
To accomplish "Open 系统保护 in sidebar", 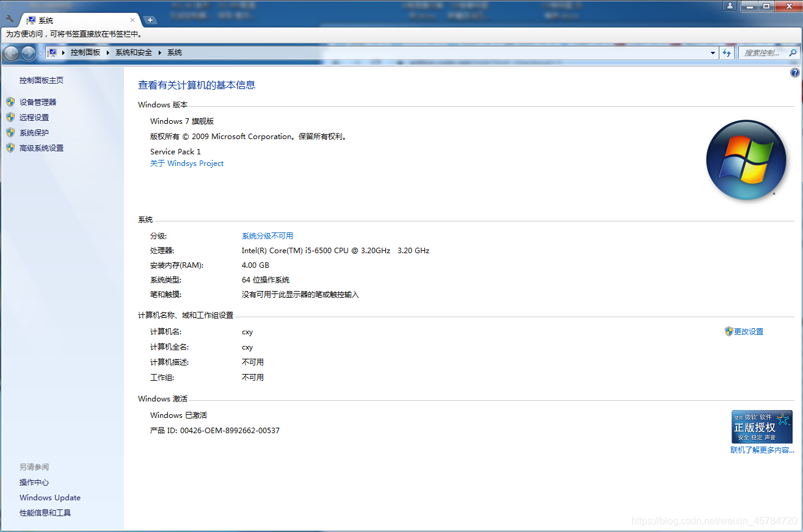I will (x=34, y=133).
